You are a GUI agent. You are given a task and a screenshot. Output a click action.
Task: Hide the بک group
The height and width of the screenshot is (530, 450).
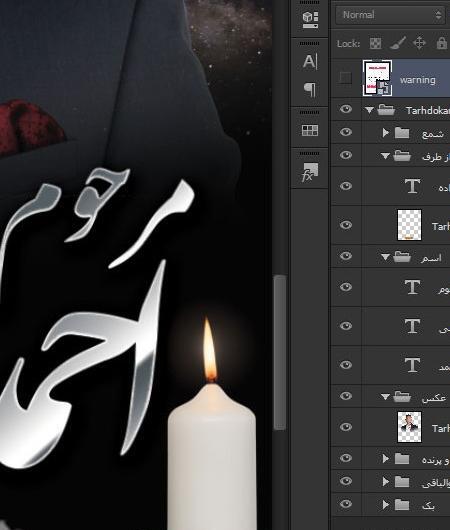click(x=346, y=504)
